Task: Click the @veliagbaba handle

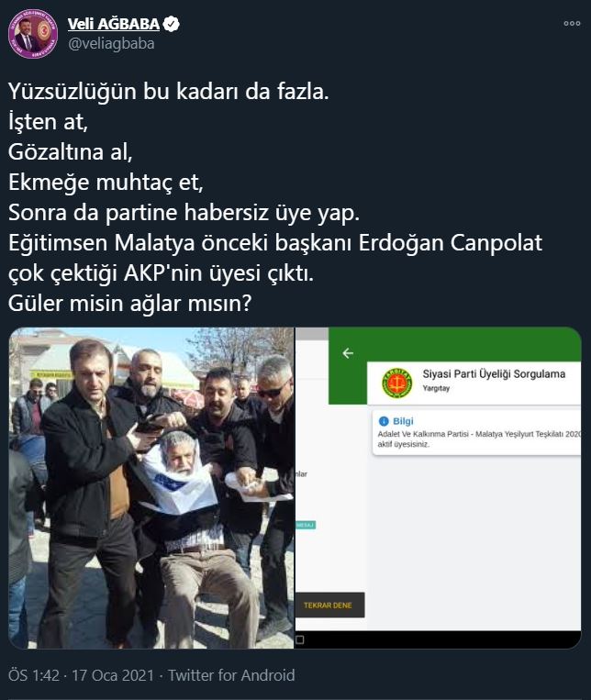Action: tap(111, 44)
